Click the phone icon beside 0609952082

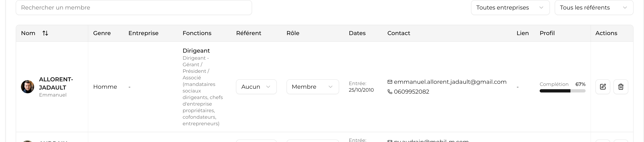(390, 92)
